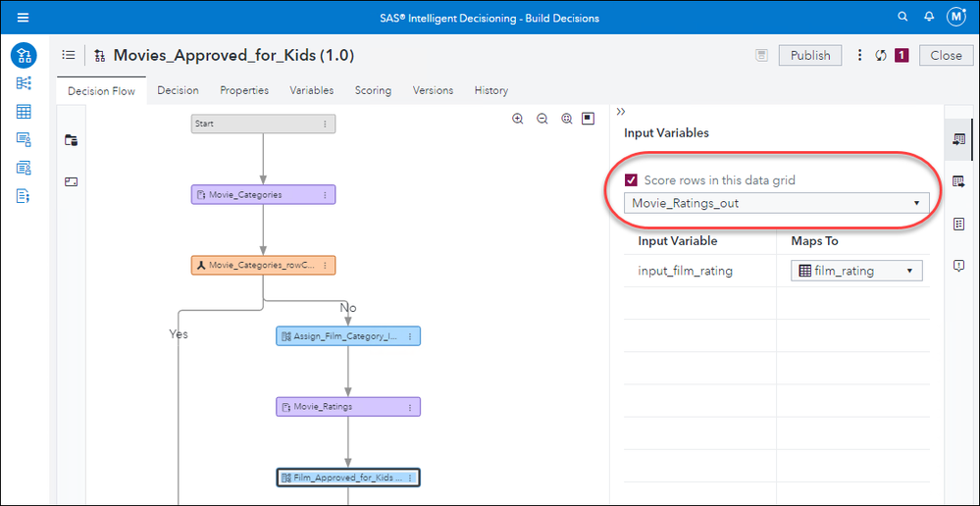Open the user profile avatar
980x506 pixels.
click(x=956, y=18)
